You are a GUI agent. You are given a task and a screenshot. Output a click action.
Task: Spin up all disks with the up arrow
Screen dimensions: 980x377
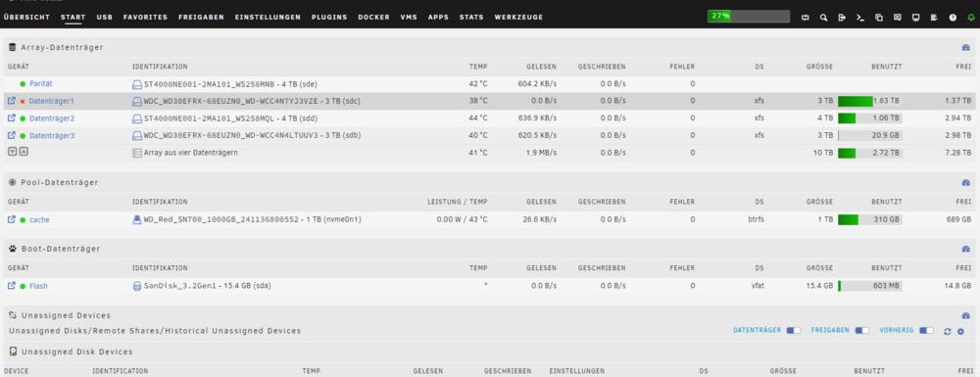point(24,152)
